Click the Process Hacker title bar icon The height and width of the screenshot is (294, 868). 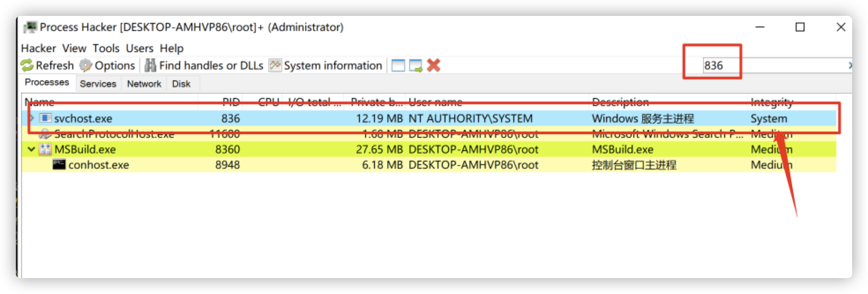pyautogui.click(x=30, y=27)
